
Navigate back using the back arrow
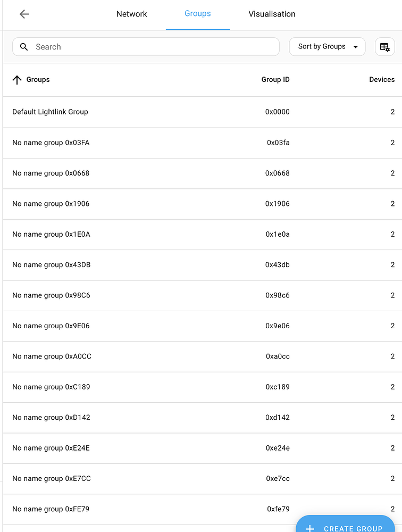coord(24,14)
